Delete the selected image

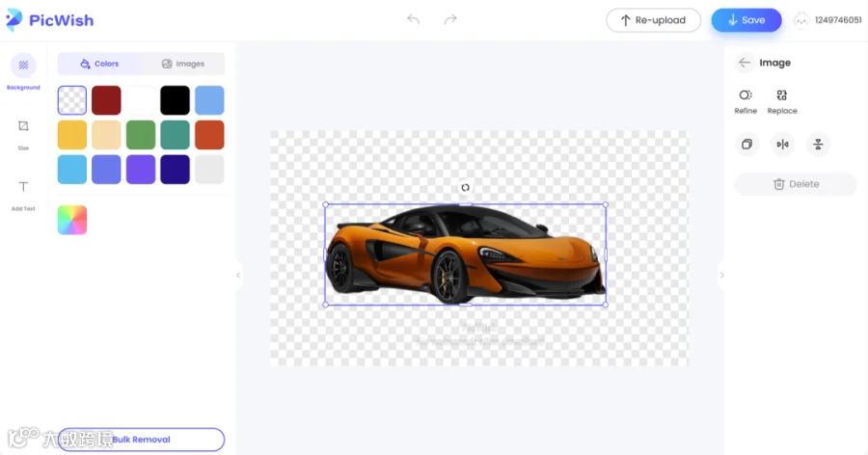coord(796,184)
